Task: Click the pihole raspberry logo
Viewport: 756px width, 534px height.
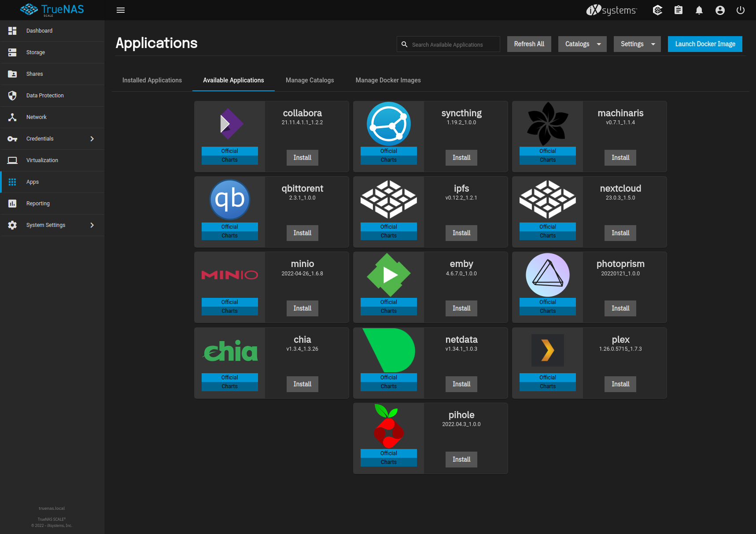Action: click(x=388, y=426)
